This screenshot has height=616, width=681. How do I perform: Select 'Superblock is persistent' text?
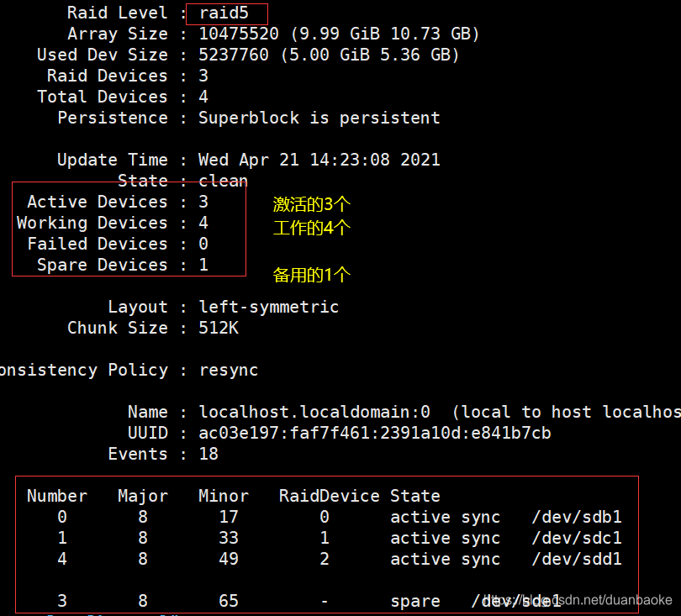(x=319, y=118)
